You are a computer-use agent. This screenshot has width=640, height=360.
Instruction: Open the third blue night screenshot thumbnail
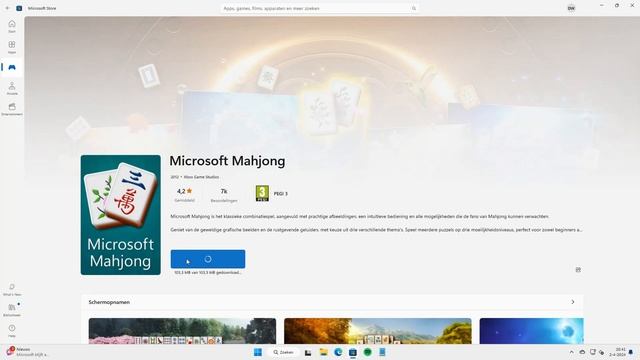point(531,331)
